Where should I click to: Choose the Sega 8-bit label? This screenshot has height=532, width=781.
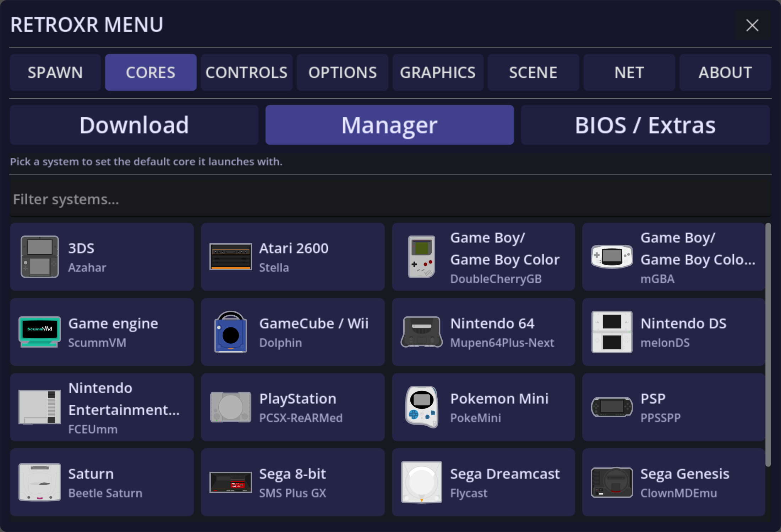[293, 474]
